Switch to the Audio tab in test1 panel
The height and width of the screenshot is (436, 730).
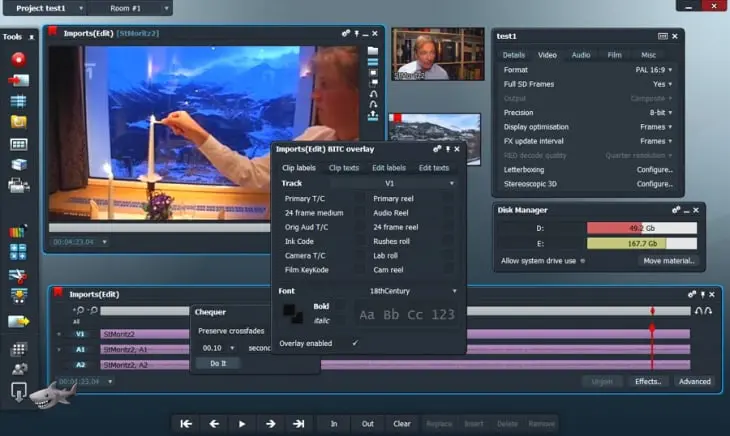coord(580,55)
